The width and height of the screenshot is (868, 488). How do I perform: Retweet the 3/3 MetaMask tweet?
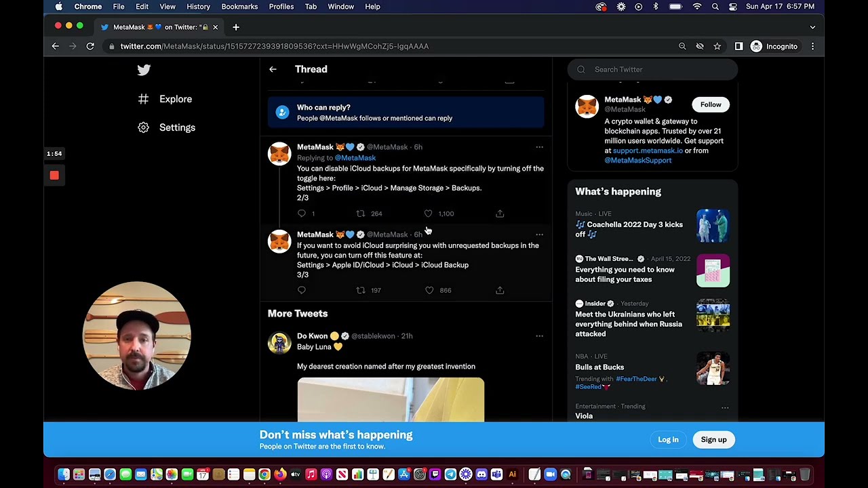[x=361, y=290]
